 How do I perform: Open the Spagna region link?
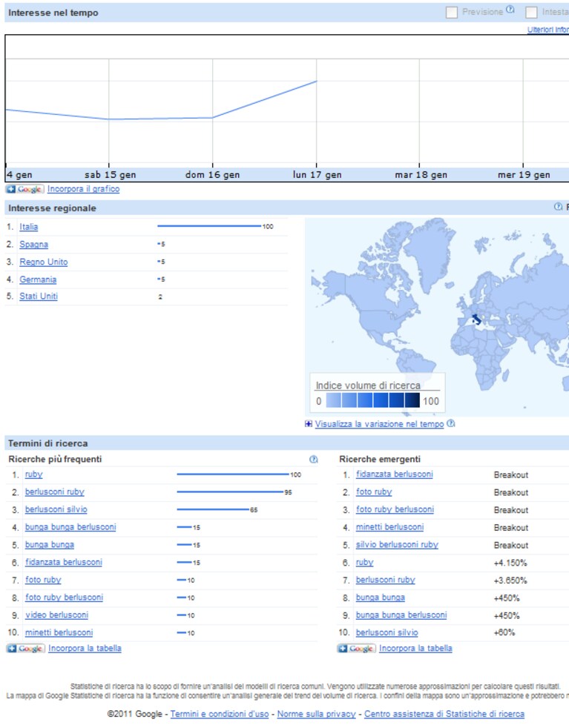pyautogui.click(x=34, y=244)
